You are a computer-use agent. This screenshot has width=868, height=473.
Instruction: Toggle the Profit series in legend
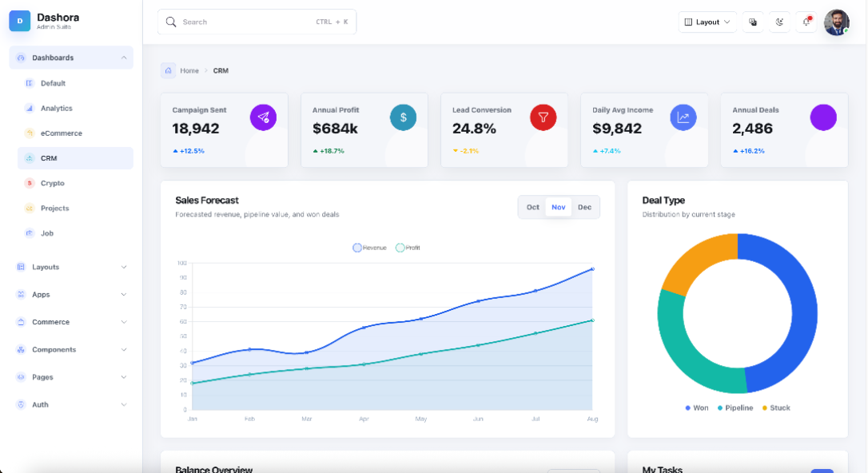pyautogui.click(x=408, y=248)
